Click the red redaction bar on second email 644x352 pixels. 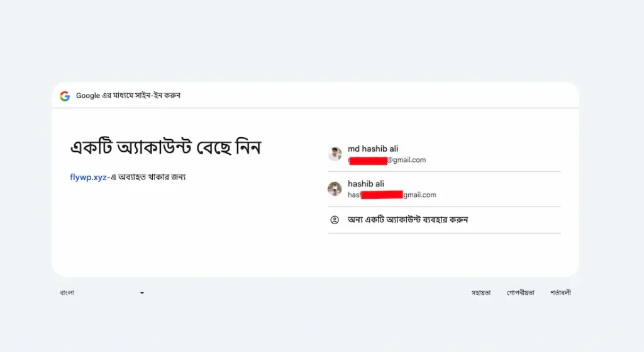tap(382, 195)
